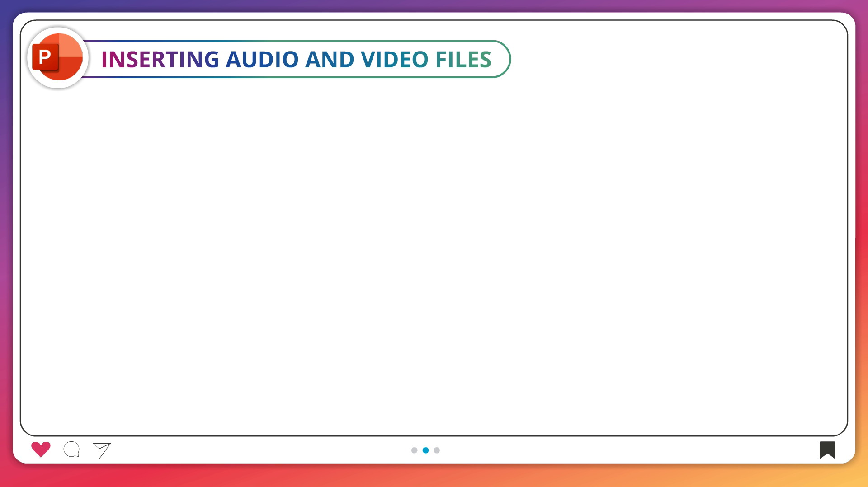This screenshot has width=868, height=487.
Task: Click the purple gradient strip above the card
Action: [x=434, y=5]
